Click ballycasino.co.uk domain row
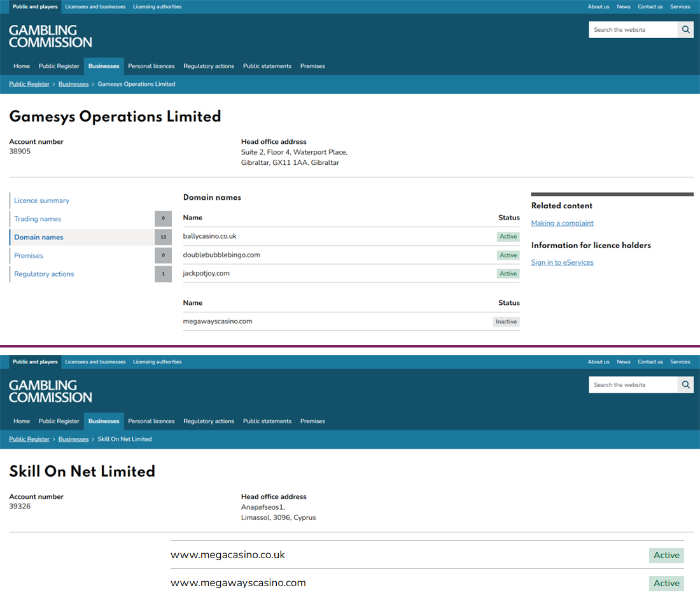 click(351, 237)
